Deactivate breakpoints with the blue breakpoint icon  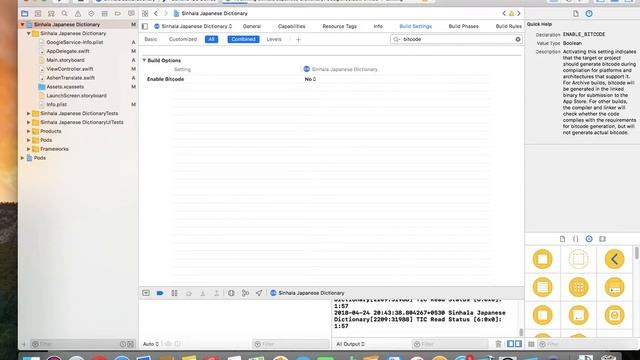(x=160, y=293)
